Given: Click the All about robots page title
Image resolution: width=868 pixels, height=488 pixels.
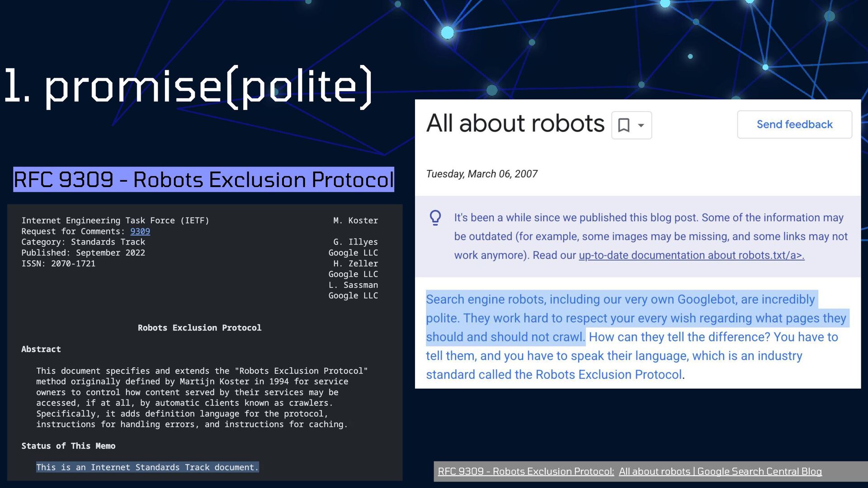Looking at the screenshot, I should click(x=515, y=123).
